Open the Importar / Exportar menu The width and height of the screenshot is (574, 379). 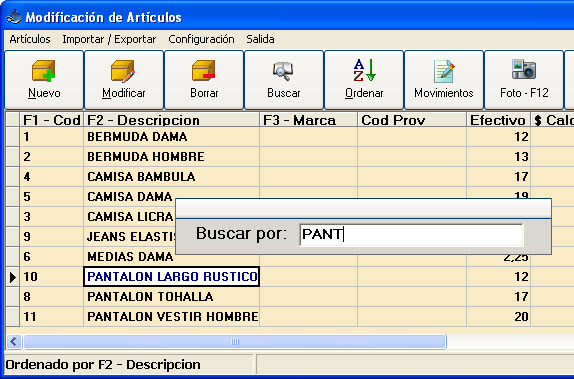tap(109, 39)
